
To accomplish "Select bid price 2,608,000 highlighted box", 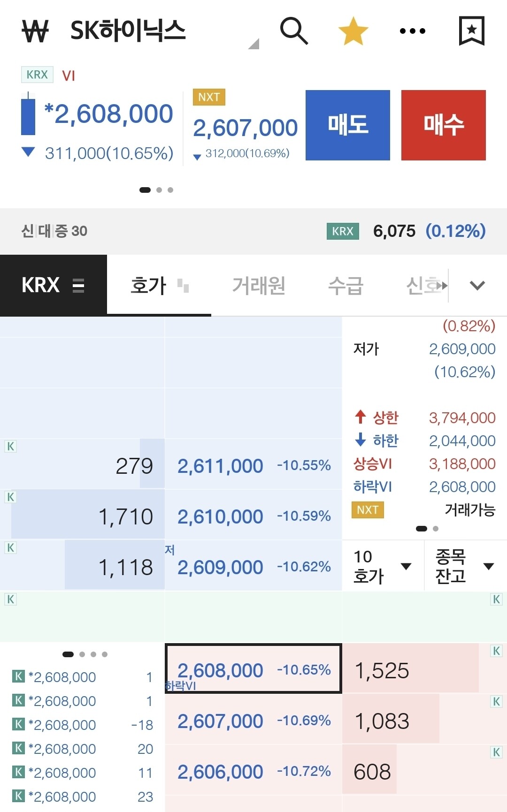I will tap(253, 668).
